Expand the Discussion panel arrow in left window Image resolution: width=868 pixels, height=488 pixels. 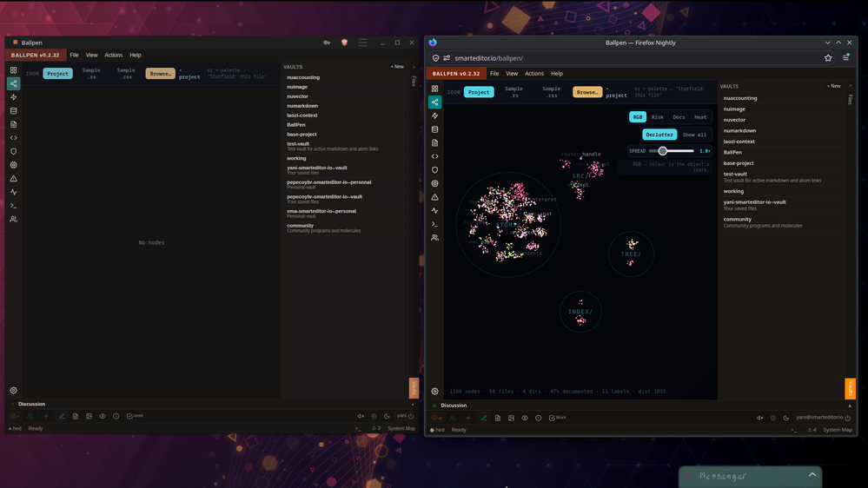coord(412,404)
